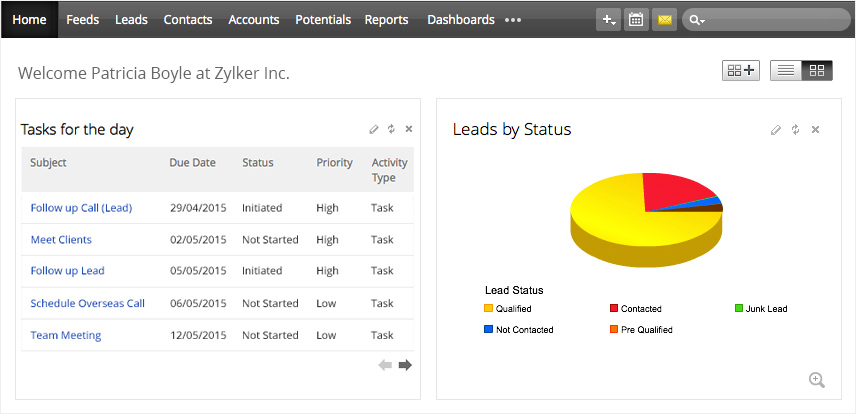This screenshot has height=414, width=856.
Task: Switch to grid tab view
Action: click(817, 70)
